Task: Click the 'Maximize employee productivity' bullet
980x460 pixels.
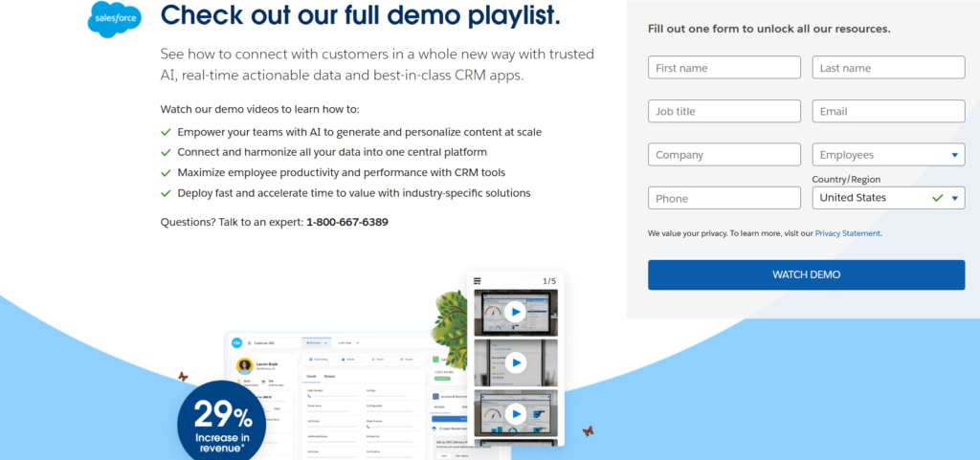Action: coord(333,172)
